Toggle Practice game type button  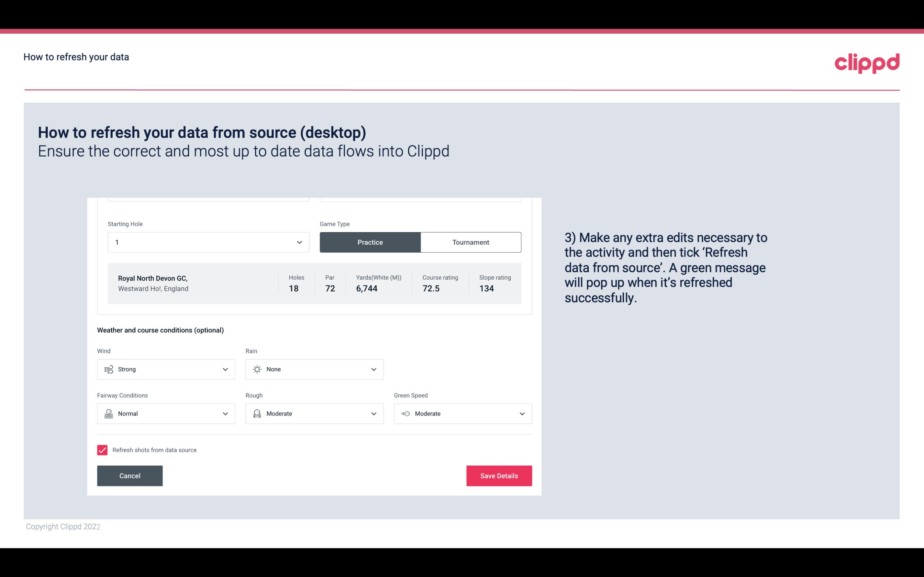(370, 242)
